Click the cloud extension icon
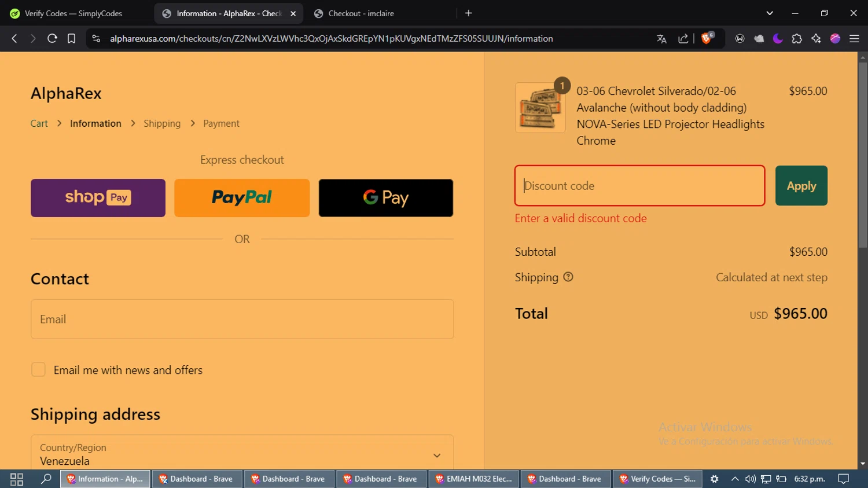This screenshot has width=868, height=488. 759,39
